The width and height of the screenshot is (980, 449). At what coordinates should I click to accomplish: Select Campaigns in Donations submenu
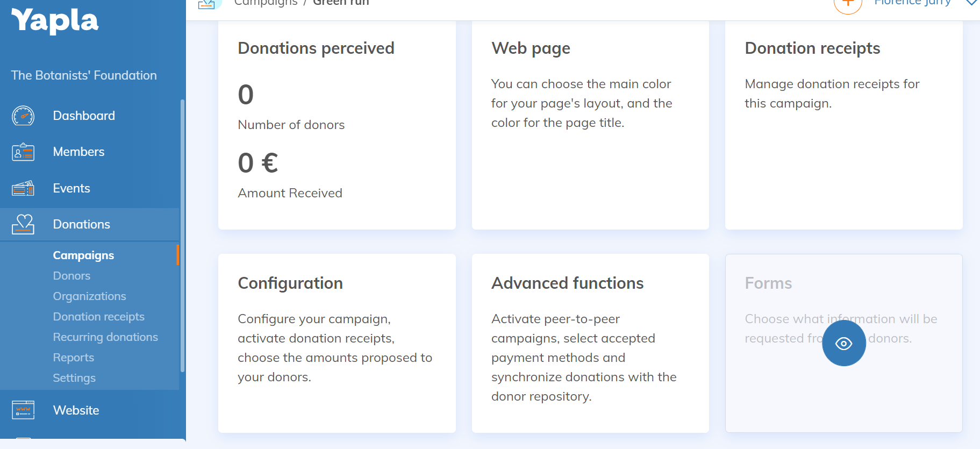point(83,255)
